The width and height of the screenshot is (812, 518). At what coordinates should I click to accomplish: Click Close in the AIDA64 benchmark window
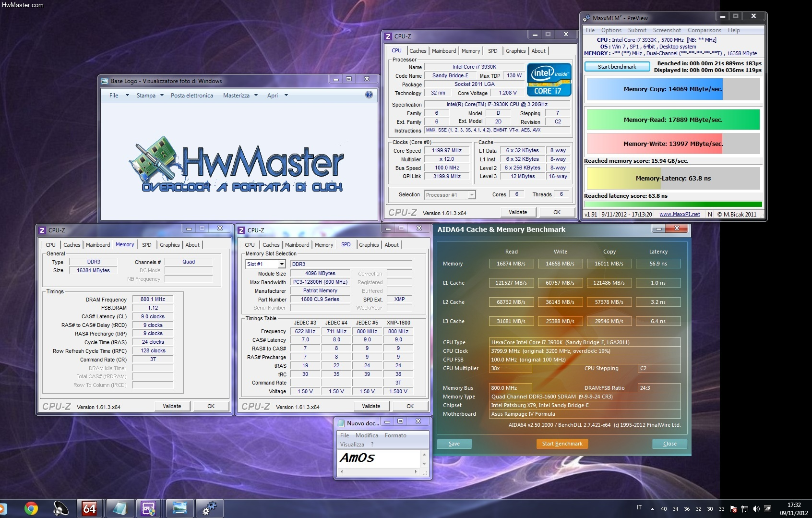click(669, 444)
